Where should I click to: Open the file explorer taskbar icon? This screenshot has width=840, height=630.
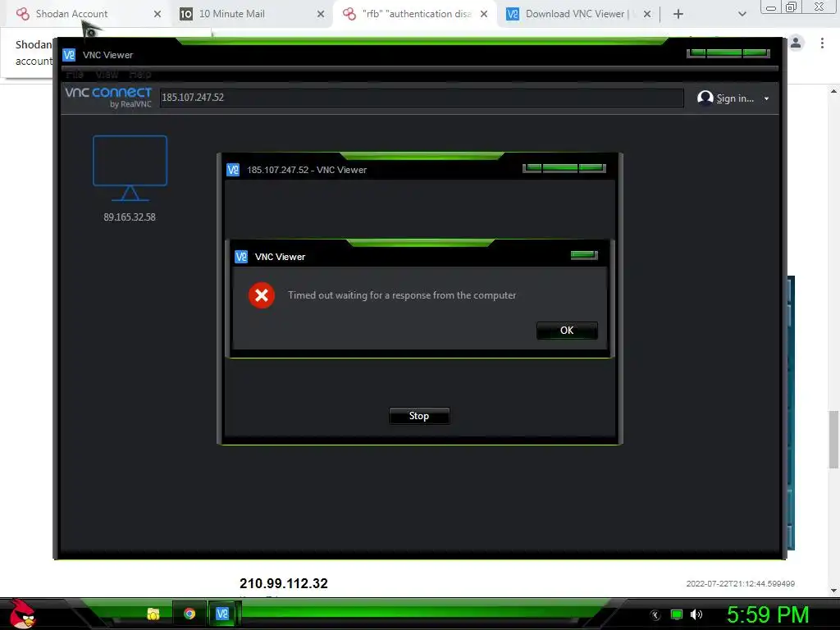[x=153, y=614]
